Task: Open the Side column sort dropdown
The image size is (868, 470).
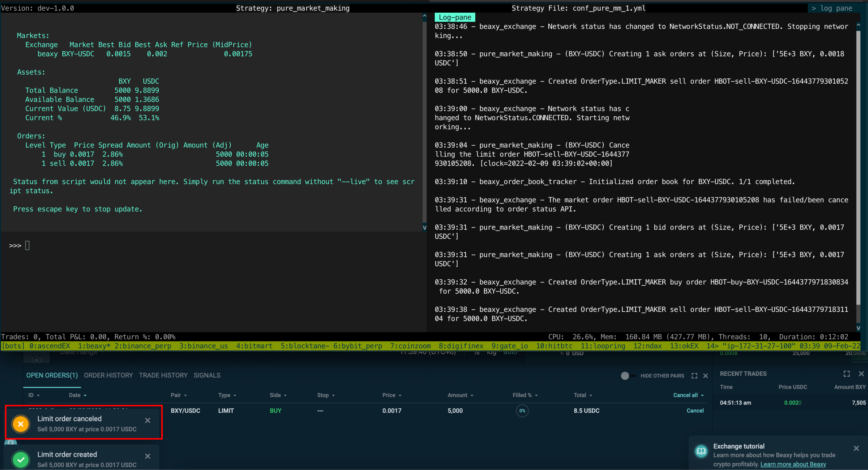Action: (278, 395)
